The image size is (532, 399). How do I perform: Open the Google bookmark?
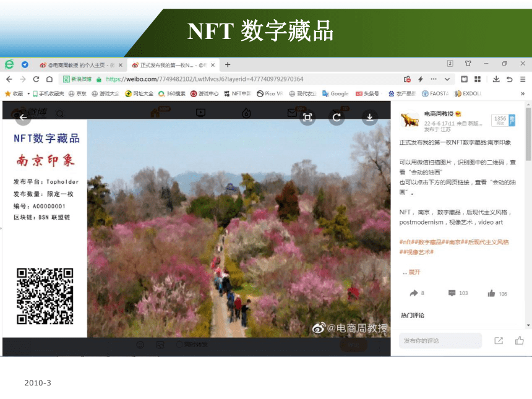pyautogui.click(x=335, y=93)
